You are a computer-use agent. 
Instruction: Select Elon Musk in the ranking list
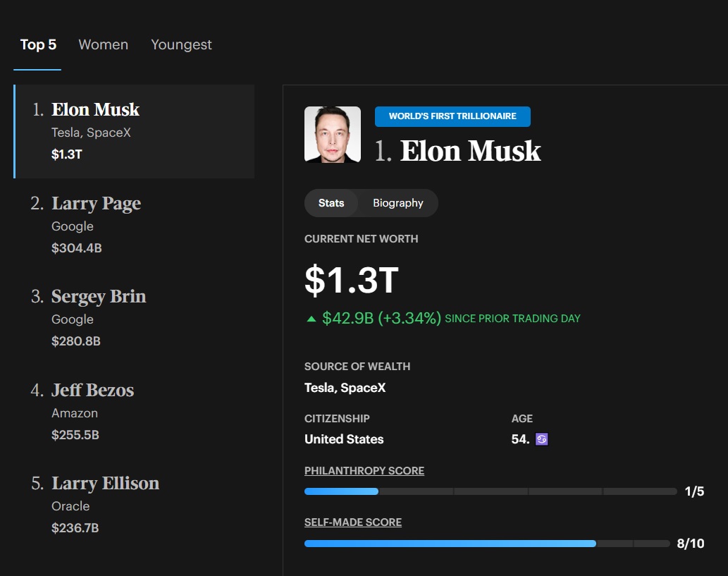click(135, 131)
